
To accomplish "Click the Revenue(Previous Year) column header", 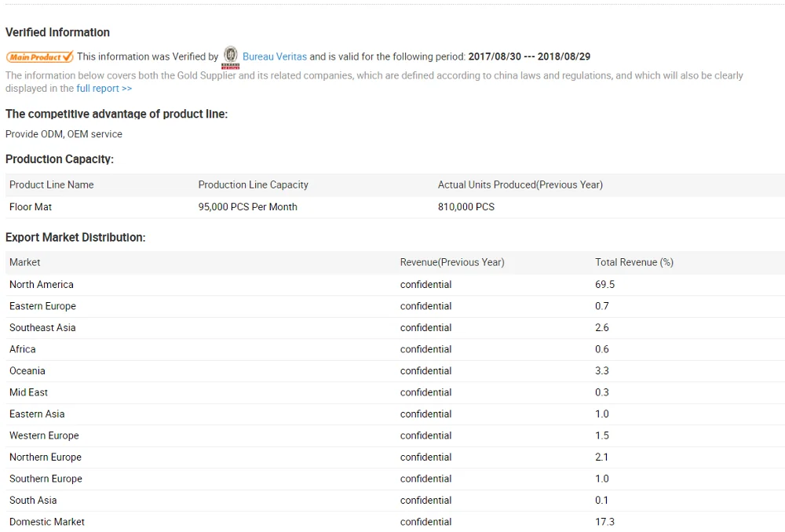I will pyautogui.click(x=452, y=262).
